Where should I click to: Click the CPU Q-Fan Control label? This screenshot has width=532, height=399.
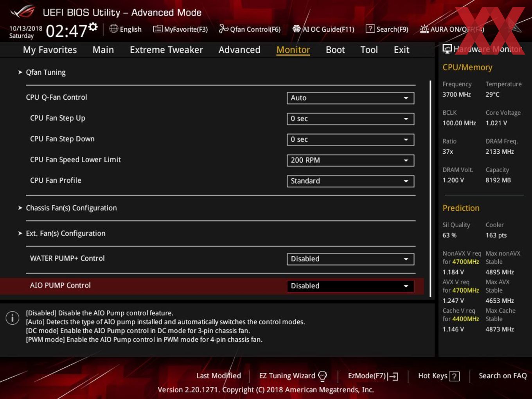(56, 97)
